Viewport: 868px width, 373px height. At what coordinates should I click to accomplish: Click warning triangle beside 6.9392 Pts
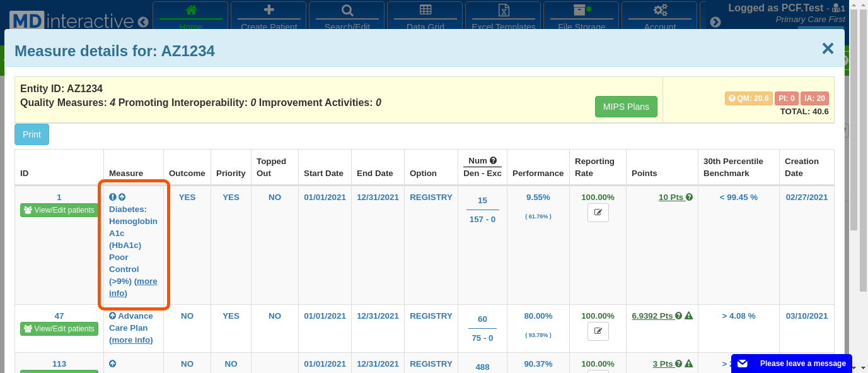point(689,316)
